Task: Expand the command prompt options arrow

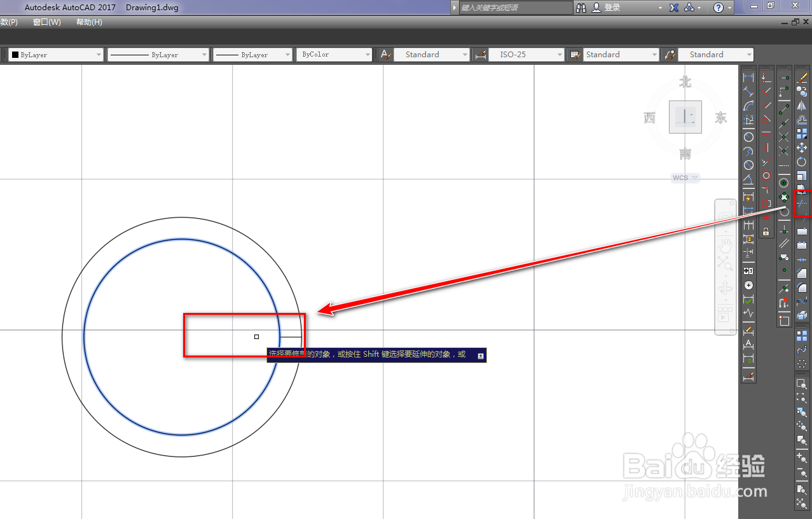Action: pyautogui.click(x=481, y=356)
